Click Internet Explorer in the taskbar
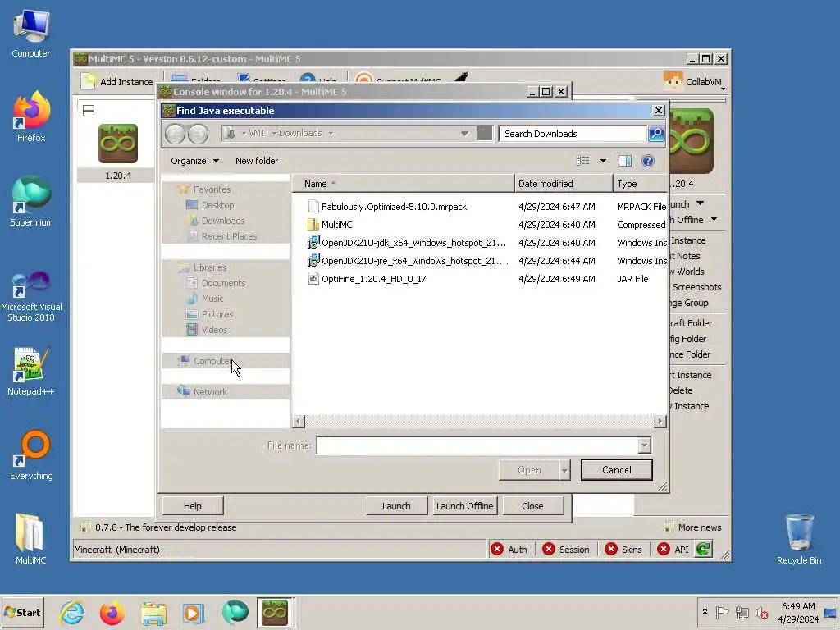840x630 pixels. (72, 612)
